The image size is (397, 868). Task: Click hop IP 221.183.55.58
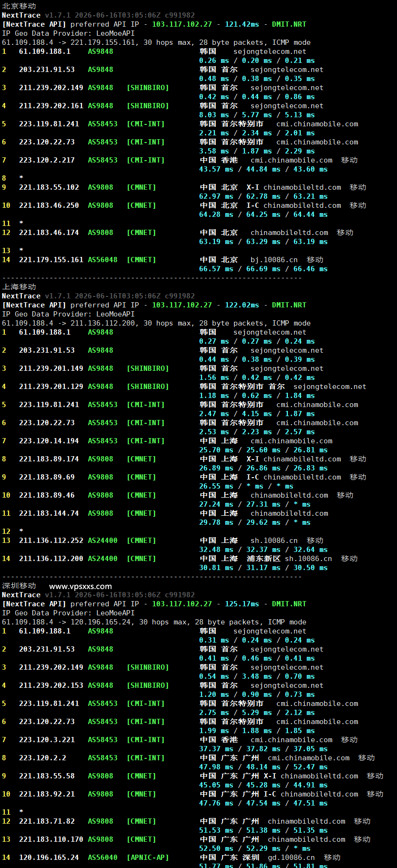[47, 776]
